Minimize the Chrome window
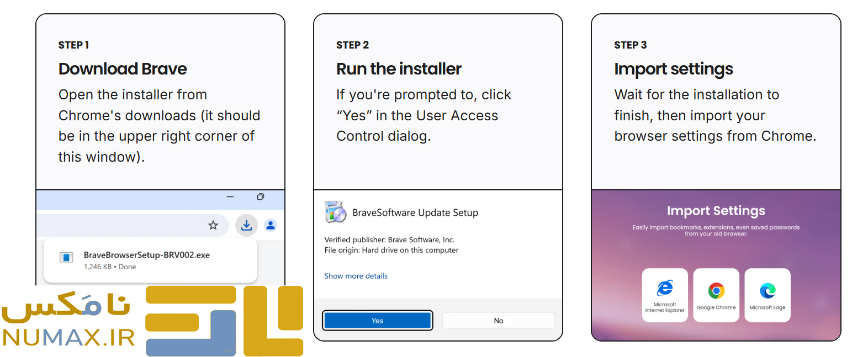868x357 pixels. (x=230, y=197)
